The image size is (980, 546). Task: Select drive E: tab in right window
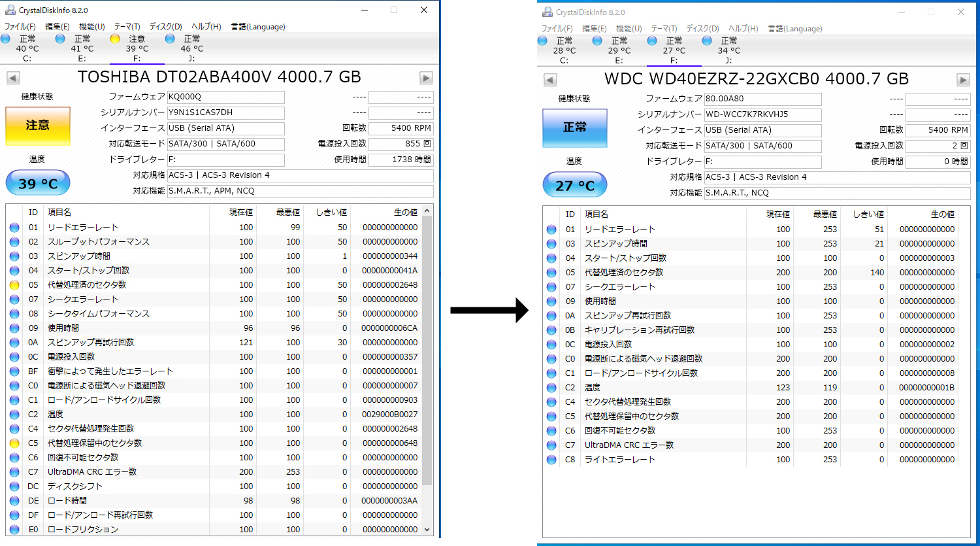pyautogui.click(x=619, y=50)
